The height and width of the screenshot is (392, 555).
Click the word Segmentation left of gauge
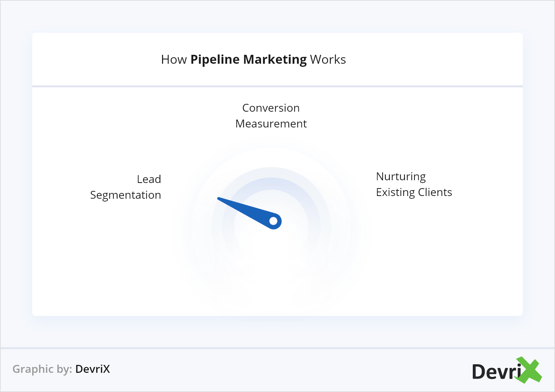click(x=125, y=195)
